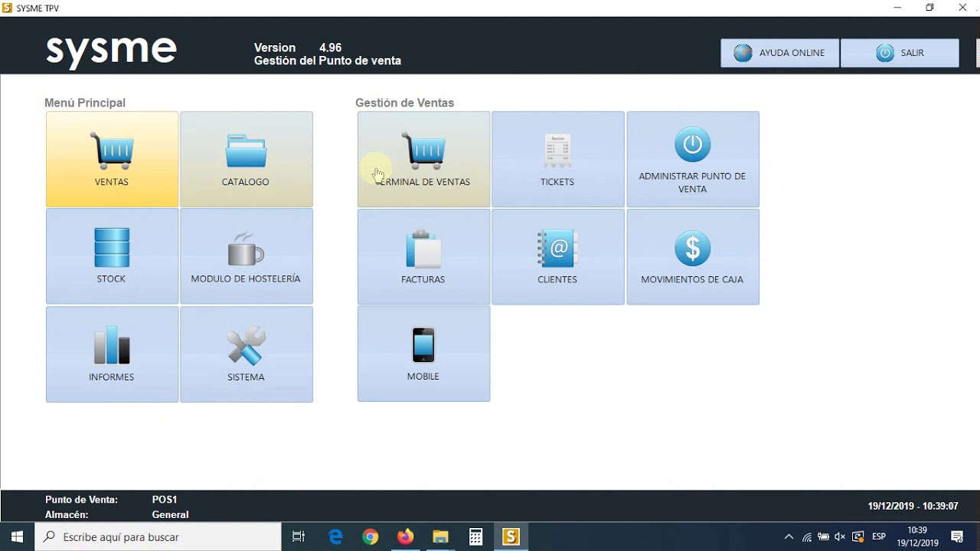Open Administrar Punto de Venta tile

tap(693, 159)
